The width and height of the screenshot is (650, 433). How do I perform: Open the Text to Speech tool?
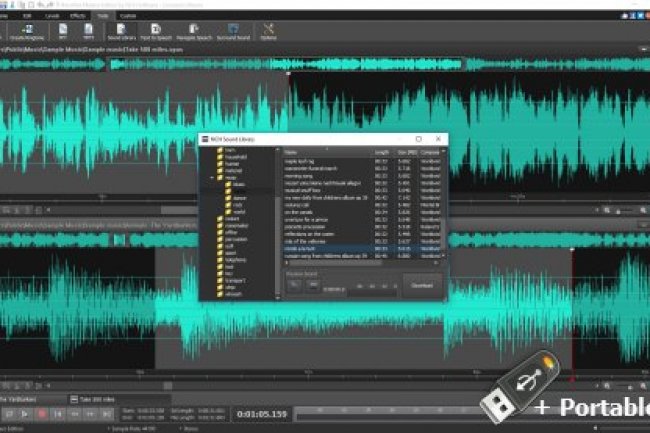click(156, 32)
